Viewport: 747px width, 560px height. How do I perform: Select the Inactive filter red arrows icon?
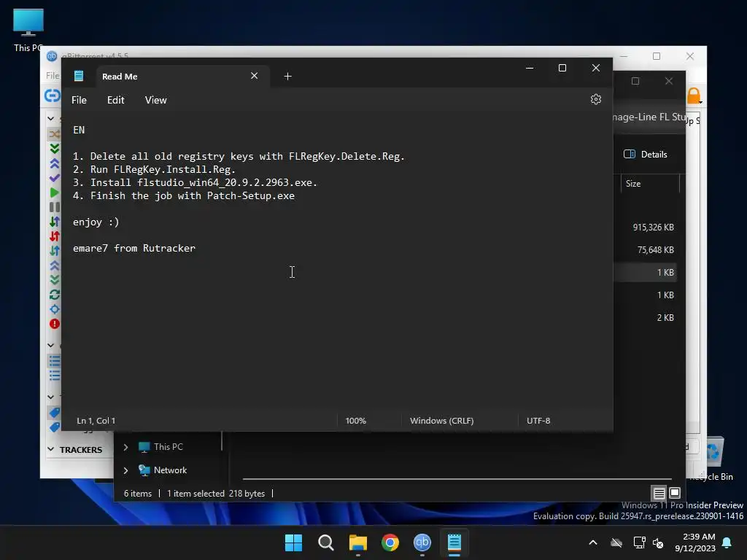click(54, 236)
